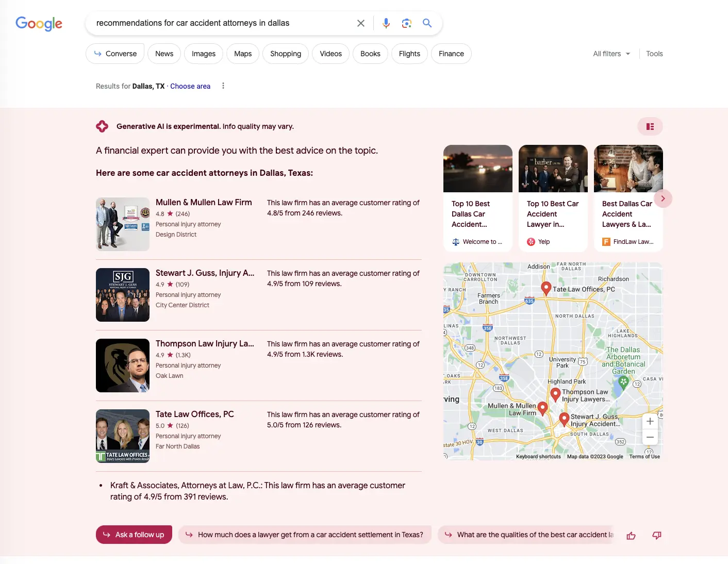Switch to the News tab

pos(164,54)
